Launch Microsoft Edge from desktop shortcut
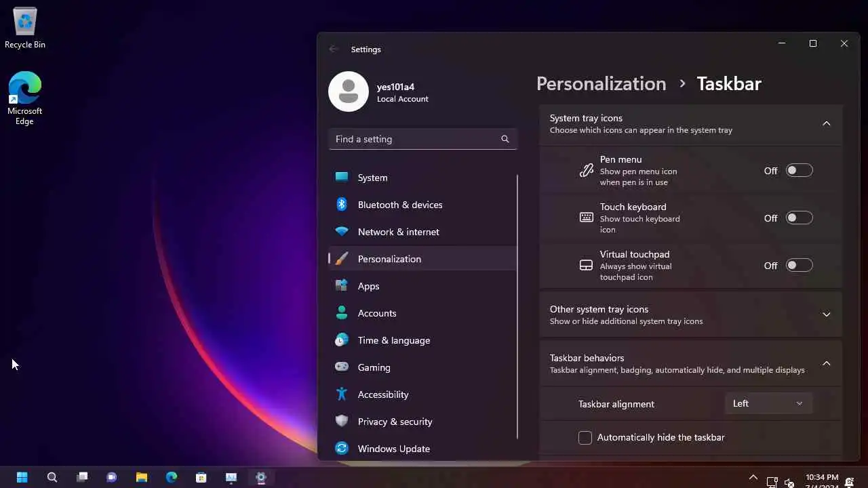Image resolution: width=868 pixels, height=488 pixels. click(x=25, y=98)
